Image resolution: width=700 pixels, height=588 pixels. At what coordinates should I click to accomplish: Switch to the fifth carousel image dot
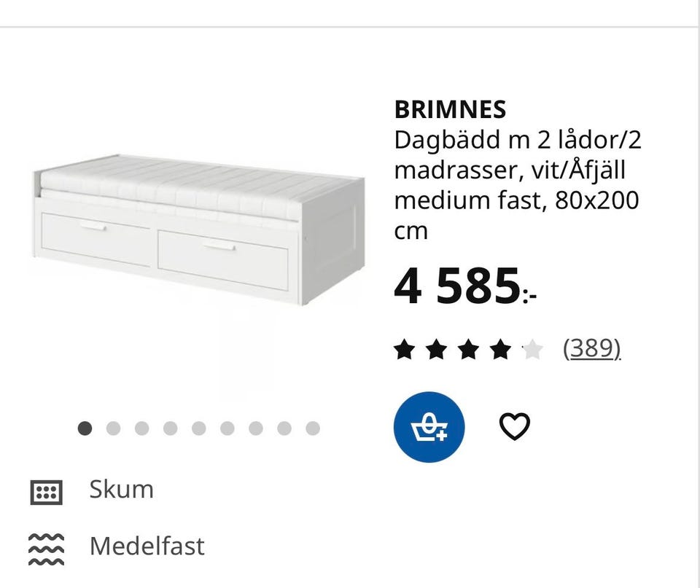tap(199, 428)
